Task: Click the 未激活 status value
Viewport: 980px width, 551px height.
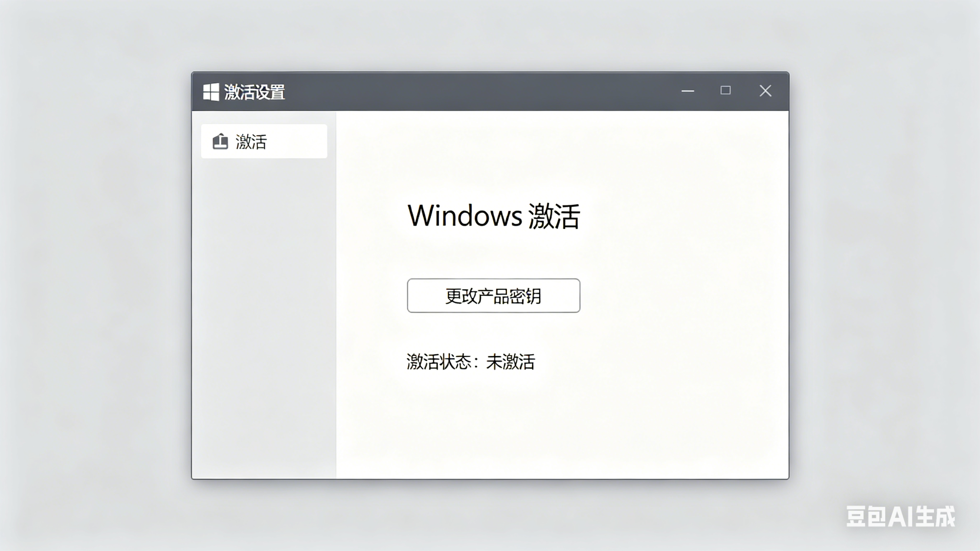Action: click(x=510, y=361)
